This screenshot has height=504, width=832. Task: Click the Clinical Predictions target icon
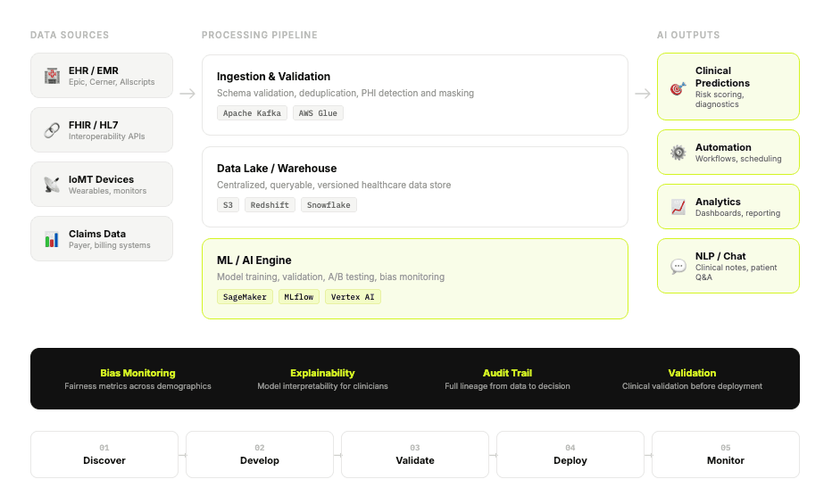coord(678,87)
